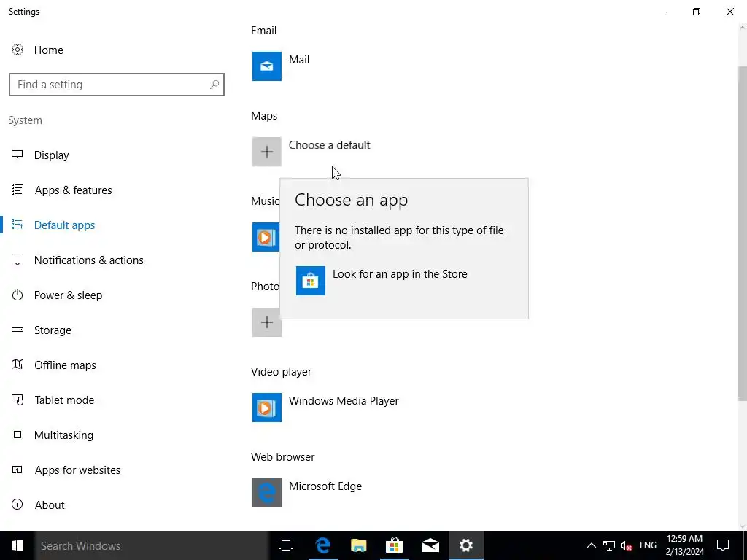
Task: Click the Multitasking icon
Action: tap(18, 435)
